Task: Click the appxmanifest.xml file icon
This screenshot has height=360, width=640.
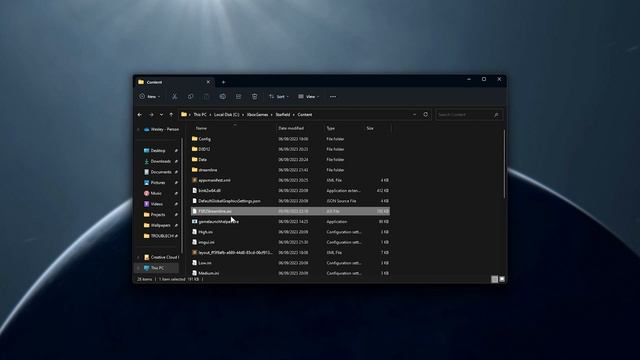Action: click(x=195, y=180)
